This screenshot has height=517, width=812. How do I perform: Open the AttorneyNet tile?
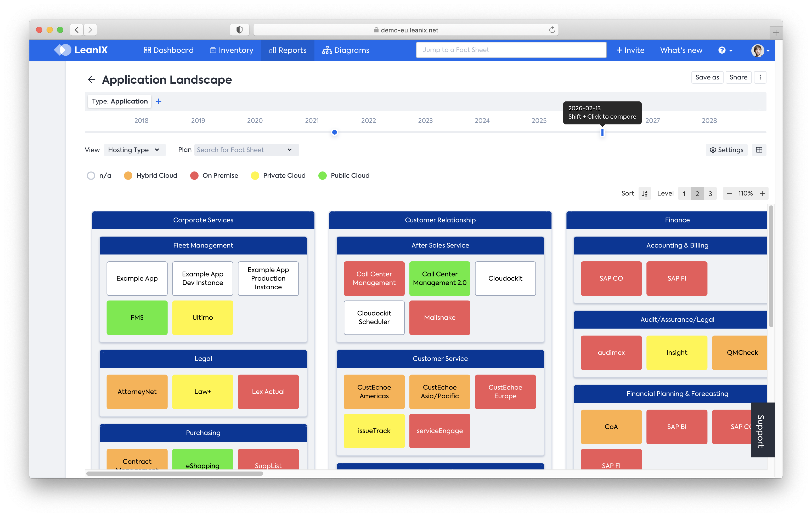coord(137,392)
